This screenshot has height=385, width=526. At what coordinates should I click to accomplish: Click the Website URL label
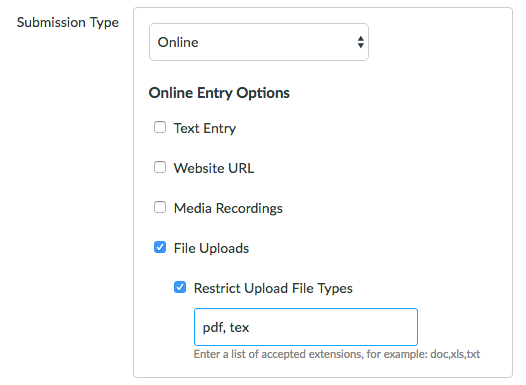[x=214, y=168]
